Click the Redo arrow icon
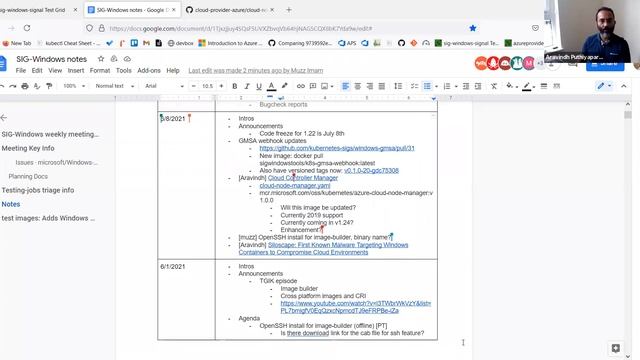 [13, 86]
